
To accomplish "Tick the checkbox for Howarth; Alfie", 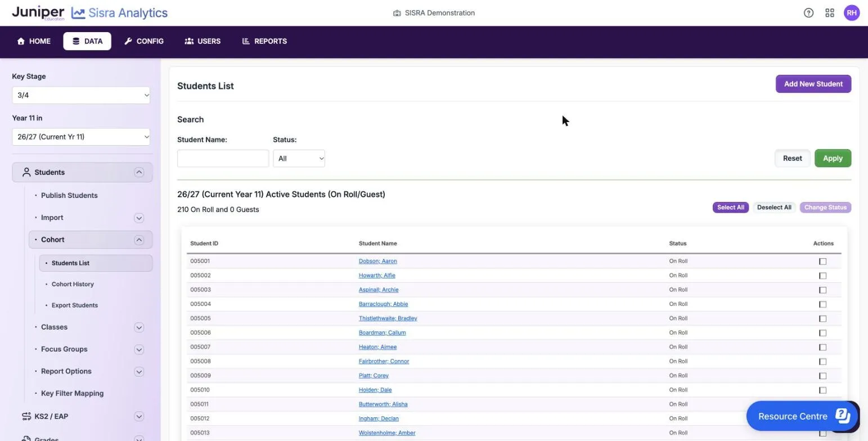I will 822,276.
